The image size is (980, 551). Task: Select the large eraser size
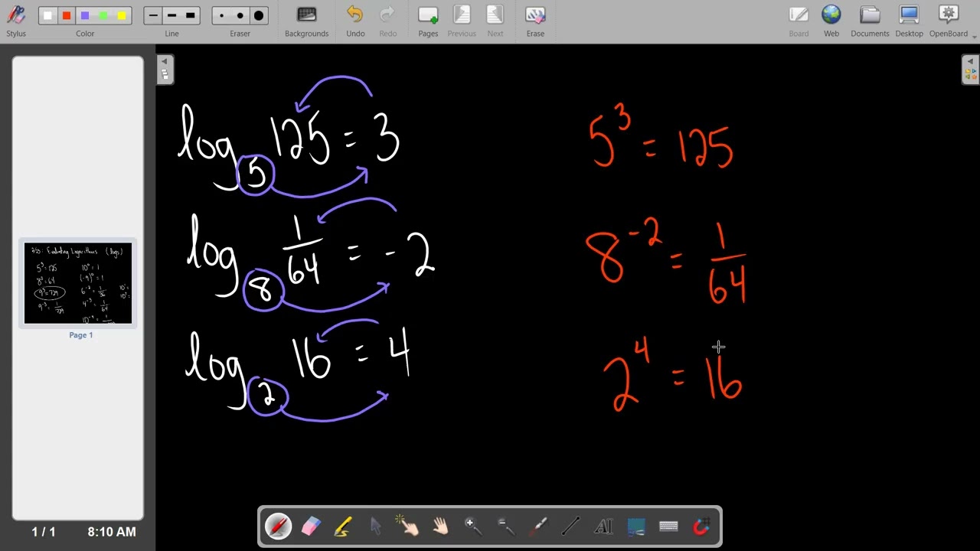click(x=259, y=15)
